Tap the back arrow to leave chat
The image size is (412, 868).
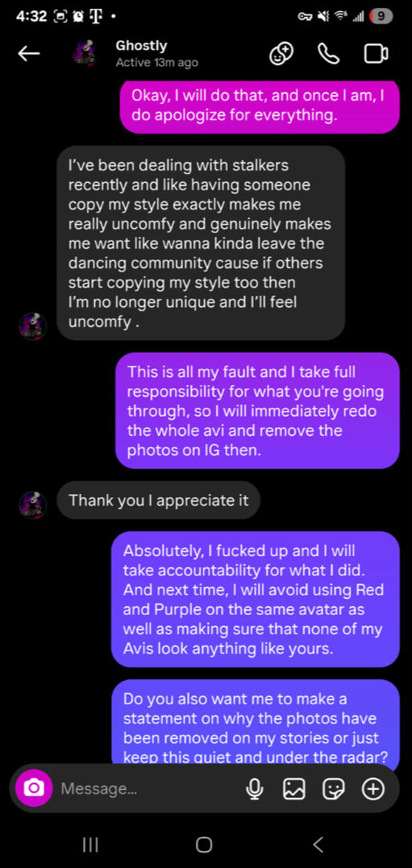point(29,54)
